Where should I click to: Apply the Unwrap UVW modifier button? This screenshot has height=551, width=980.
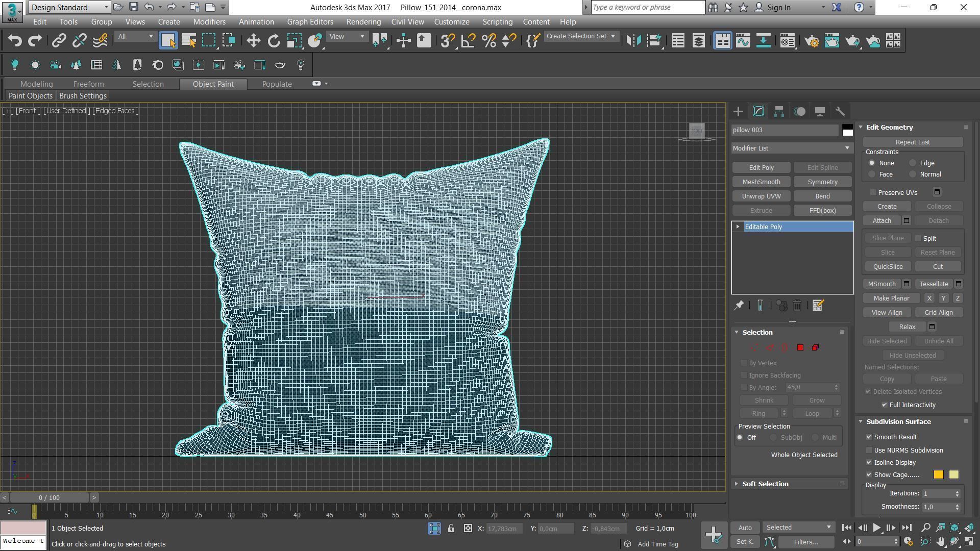(x=761, y=196)
